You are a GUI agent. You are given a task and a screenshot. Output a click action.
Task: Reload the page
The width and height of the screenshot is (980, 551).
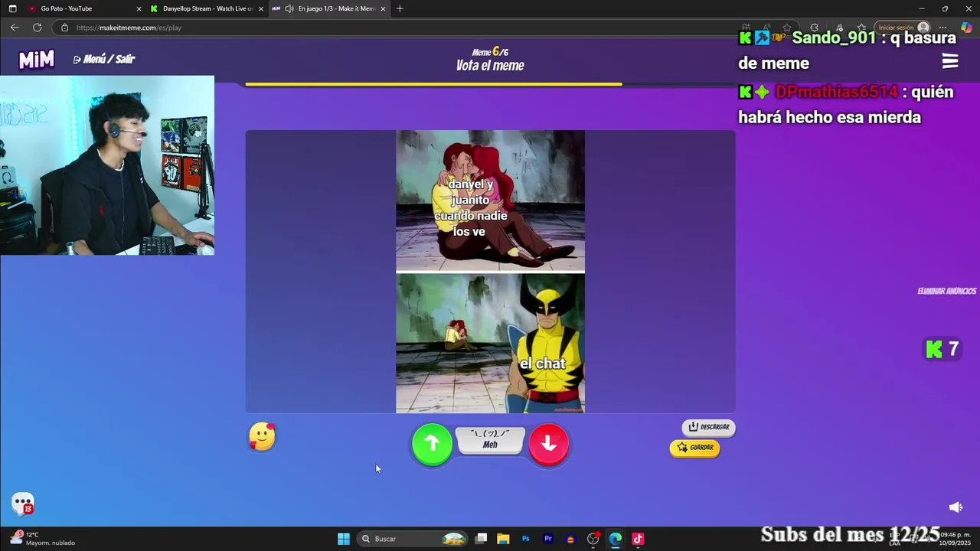tap(37, 28)
